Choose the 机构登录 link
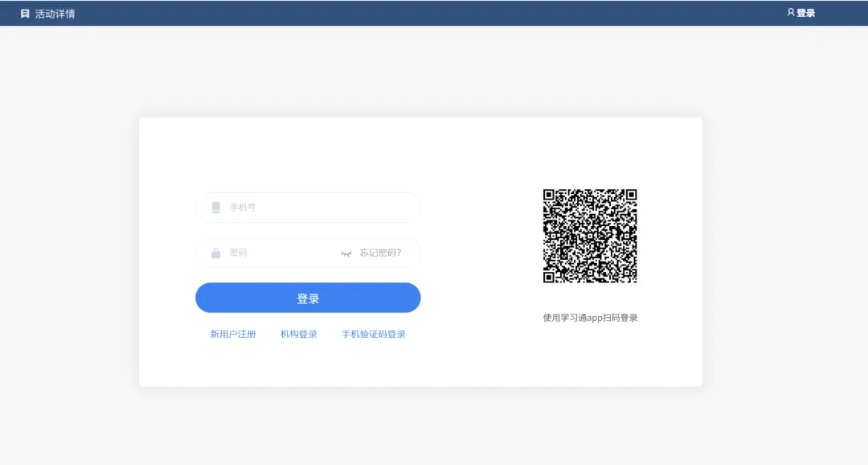This screenshot has width=868, height=465. tap(298, 334)
